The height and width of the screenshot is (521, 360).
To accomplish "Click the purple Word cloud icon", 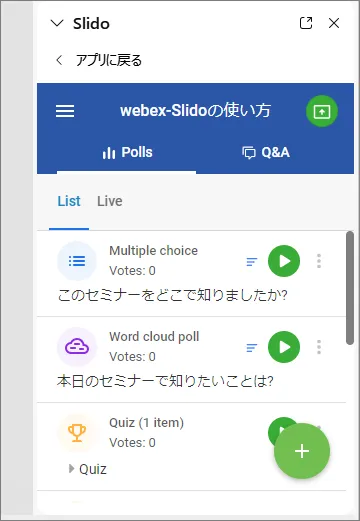I will point(77,347).
